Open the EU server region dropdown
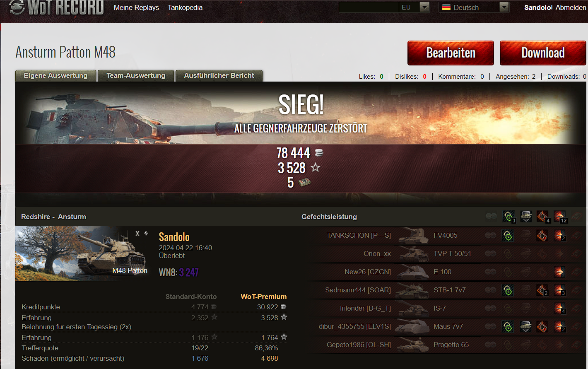This screenshot has width=588, height=369. 423,7
